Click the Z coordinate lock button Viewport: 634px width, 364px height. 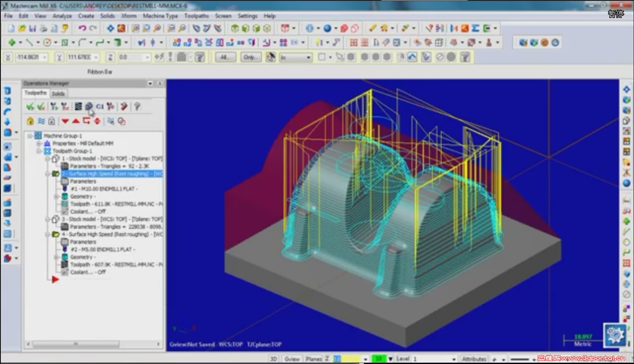pyautogui.click(x=111, y=57)
